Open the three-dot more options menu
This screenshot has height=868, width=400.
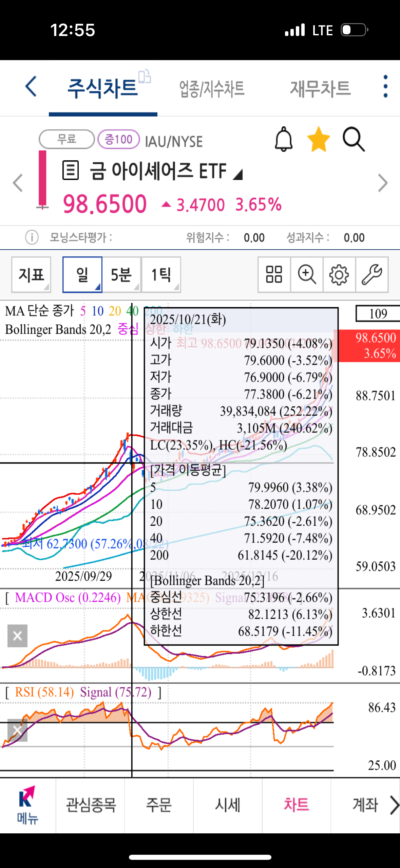tap(385, 87)
